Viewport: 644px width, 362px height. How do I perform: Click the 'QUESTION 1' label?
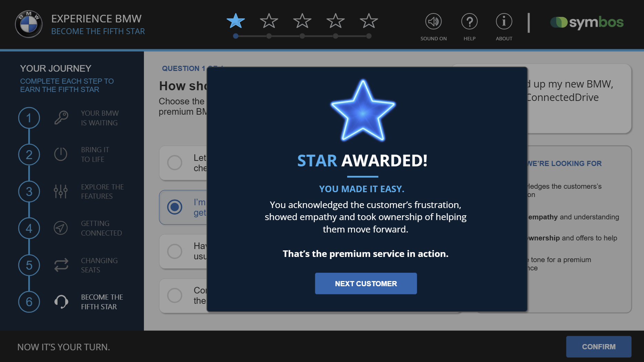click(x=184, y=68)
